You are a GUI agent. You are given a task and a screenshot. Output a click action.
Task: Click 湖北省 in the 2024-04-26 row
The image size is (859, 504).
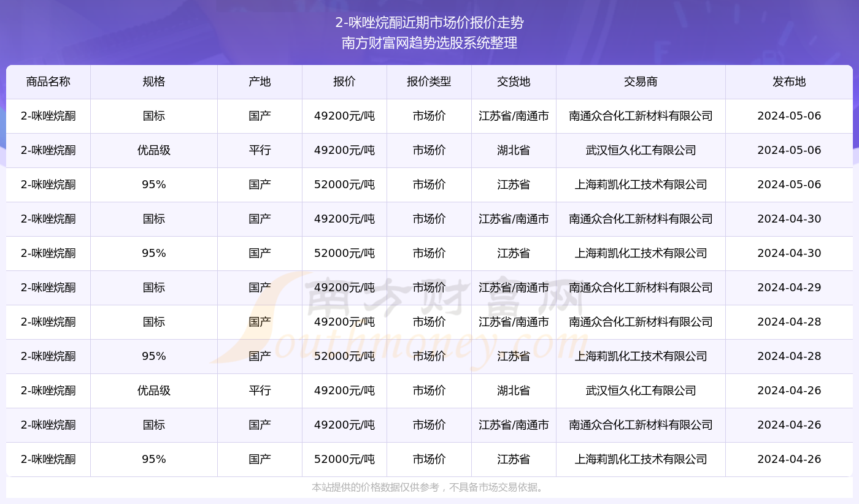[x=514, y=391]
